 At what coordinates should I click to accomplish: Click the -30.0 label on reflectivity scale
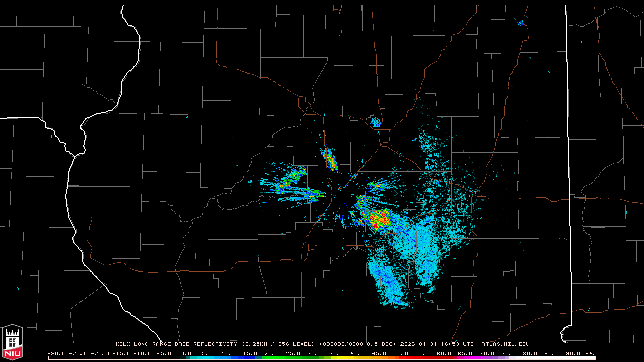coord(56,353)
